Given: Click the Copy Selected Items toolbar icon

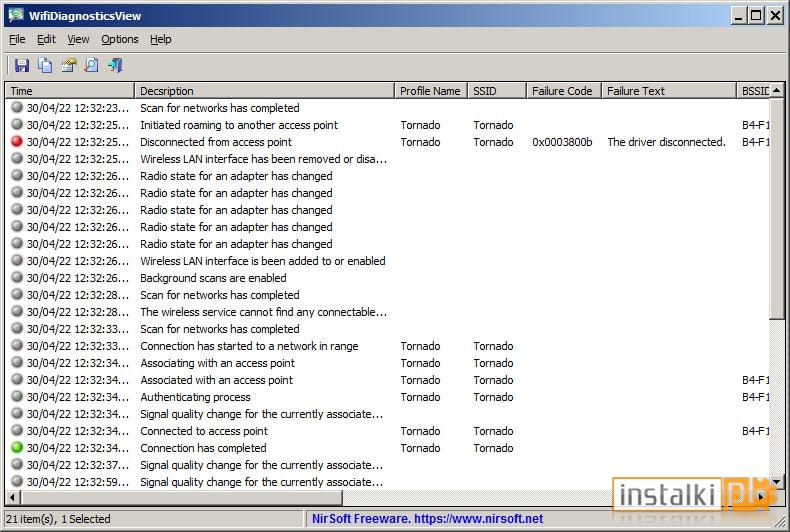Looking at the screenshot, I should tap(45, 65).
